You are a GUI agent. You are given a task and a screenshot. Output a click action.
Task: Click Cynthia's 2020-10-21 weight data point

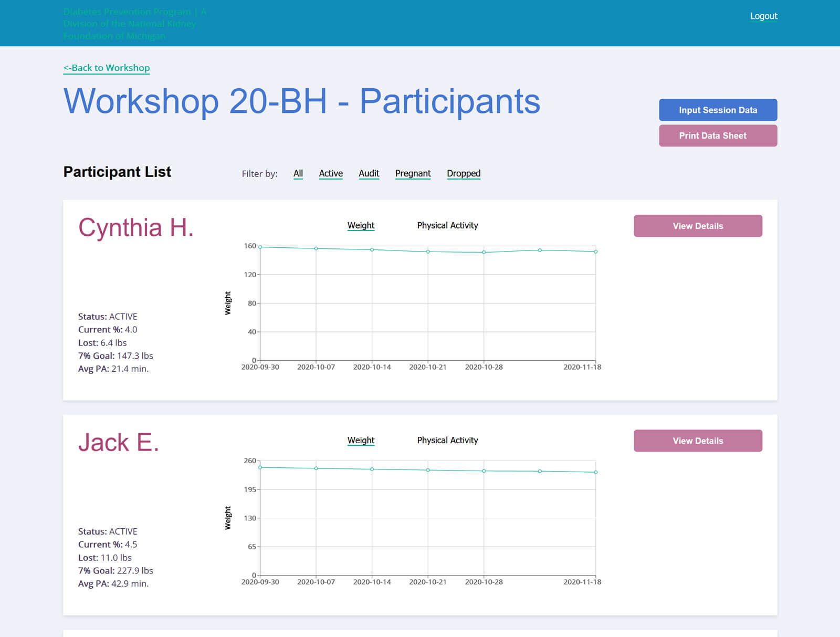[428, 252]
